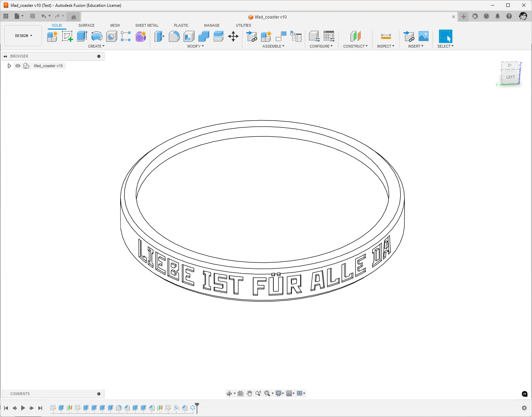
Task: Open the ASSEMBLE dropdown menu
Action: [273, 46]
